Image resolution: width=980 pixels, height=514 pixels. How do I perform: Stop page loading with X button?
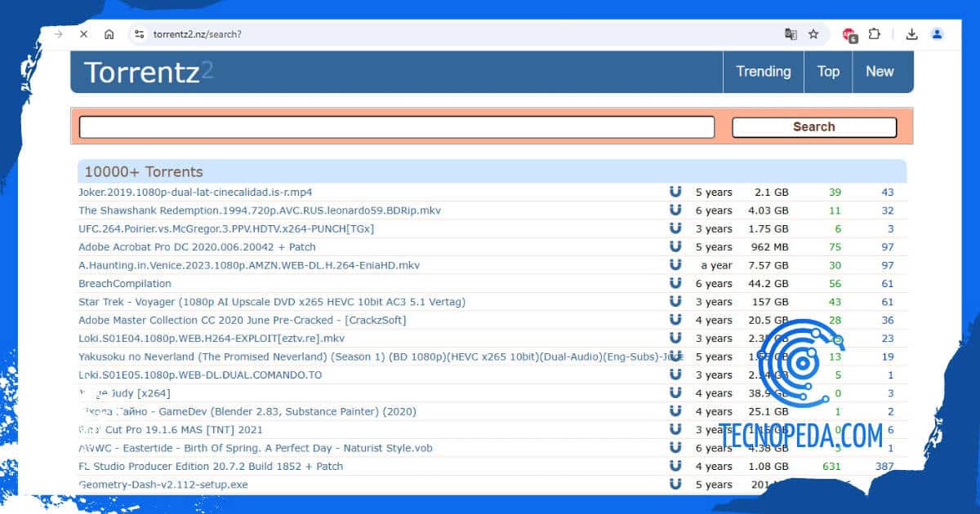[83, 34]
